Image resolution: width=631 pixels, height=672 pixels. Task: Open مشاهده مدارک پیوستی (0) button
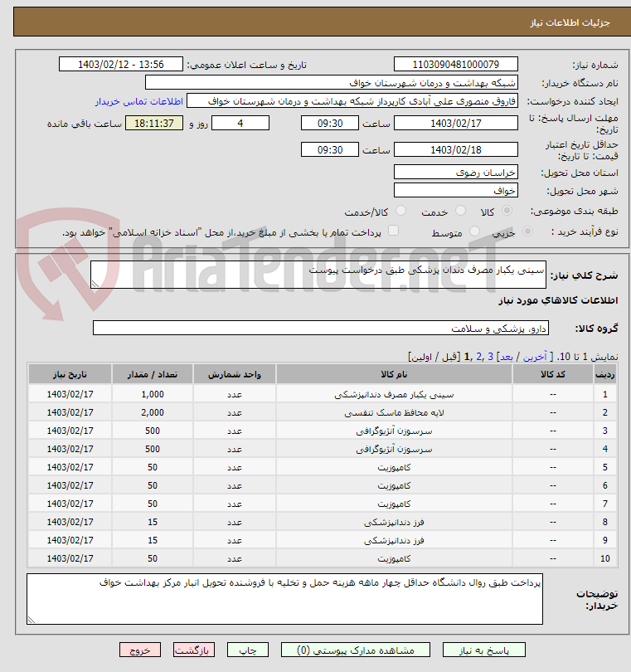(x=356, y=650)
